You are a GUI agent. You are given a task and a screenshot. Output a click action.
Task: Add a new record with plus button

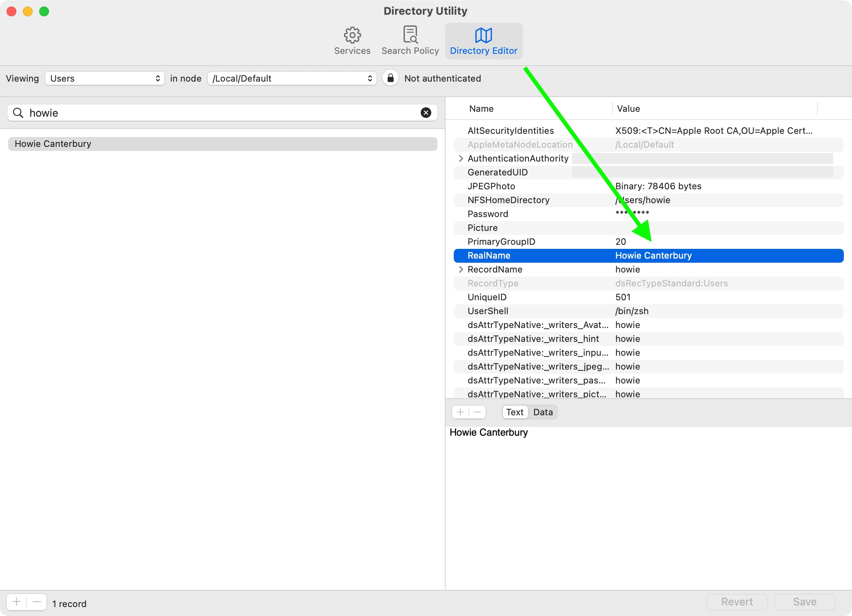tap(17, 602)
